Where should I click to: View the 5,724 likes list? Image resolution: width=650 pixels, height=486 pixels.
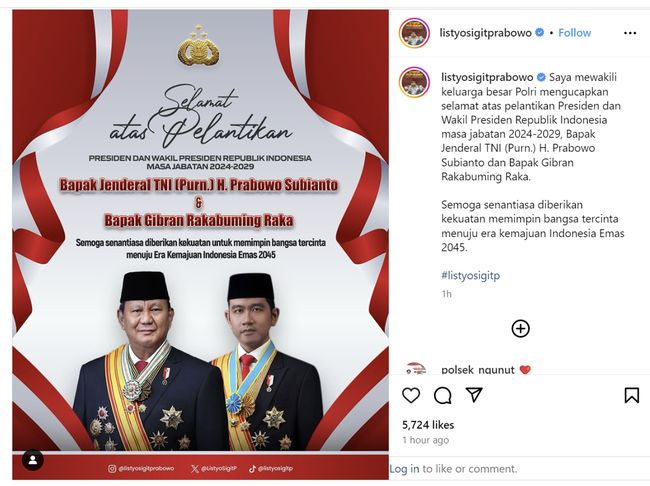pos(428,425)
